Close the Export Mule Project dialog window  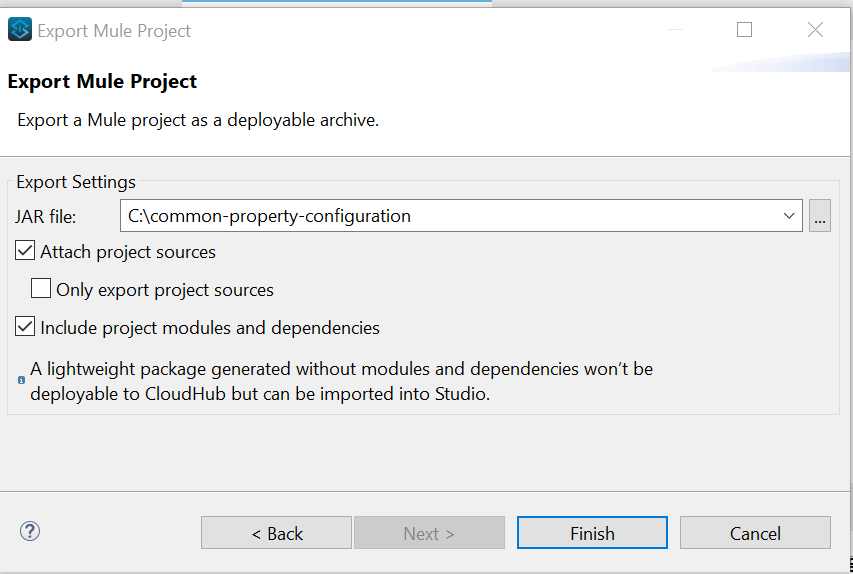tap(815, 30)
